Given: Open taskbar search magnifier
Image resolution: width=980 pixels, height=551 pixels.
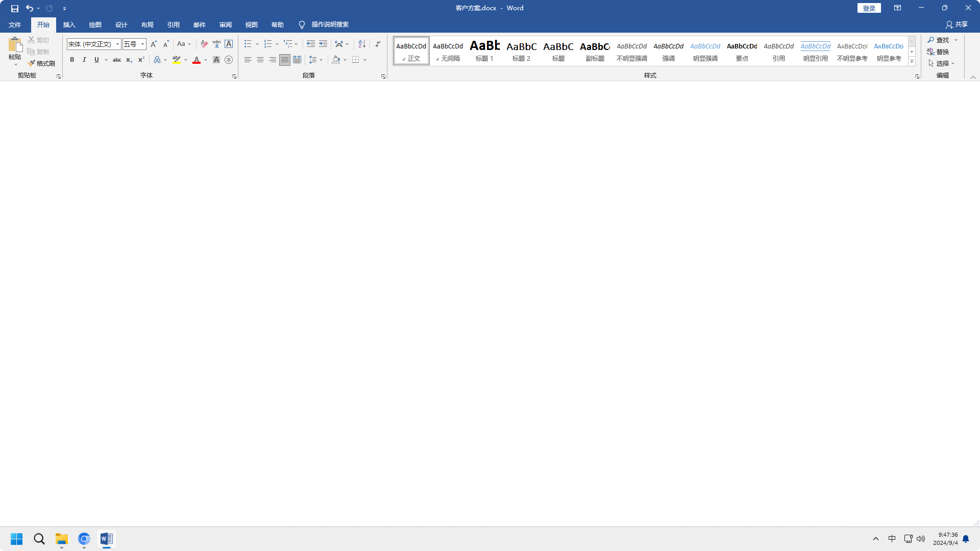Looking at the screenshot, I should click(x=39, y=539).
